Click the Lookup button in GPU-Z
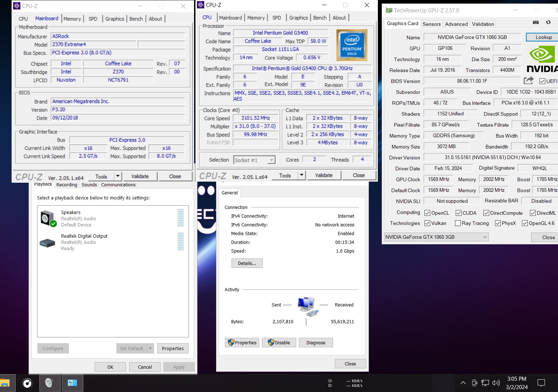Viewport: 558px width, 392px height. tap(543, 37)
